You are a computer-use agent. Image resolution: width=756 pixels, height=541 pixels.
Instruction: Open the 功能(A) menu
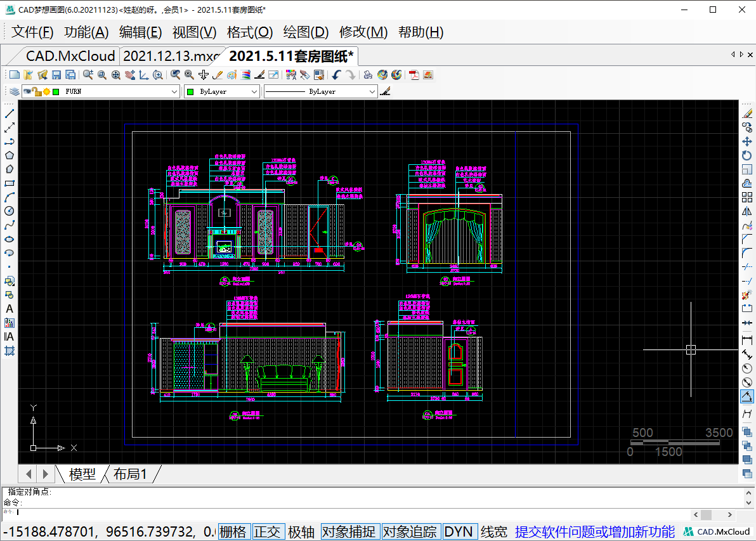point(86,32)
